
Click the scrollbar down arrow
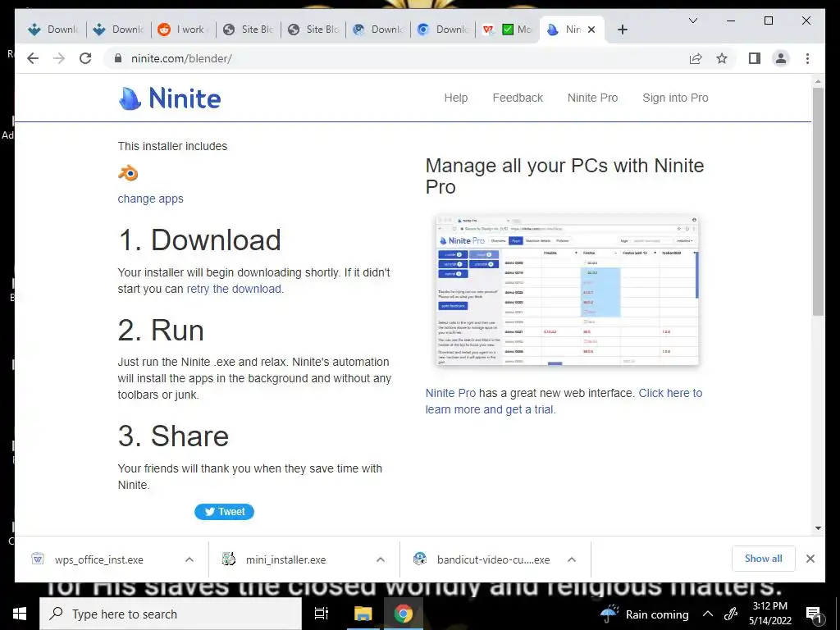coord(818,528)
